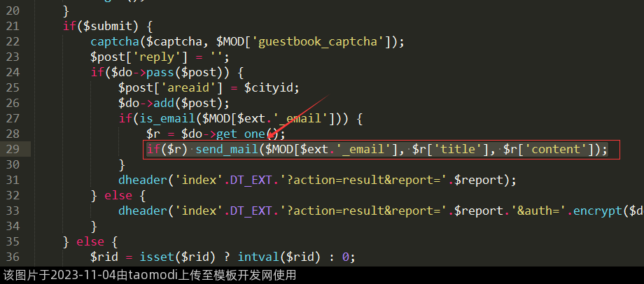The width and height of the screenshot is (644, 284).
Task: Click line number 29 in the gutter
Action: pyautogui.click(x=13, y=149)
